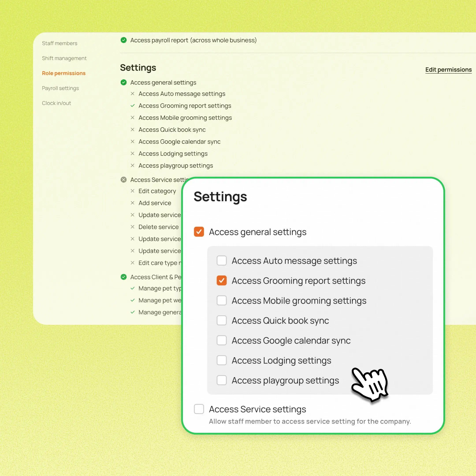476x476 pixels.
Task: Enable Access Mobile grooming settings checkbox
Action: [221, 300]
